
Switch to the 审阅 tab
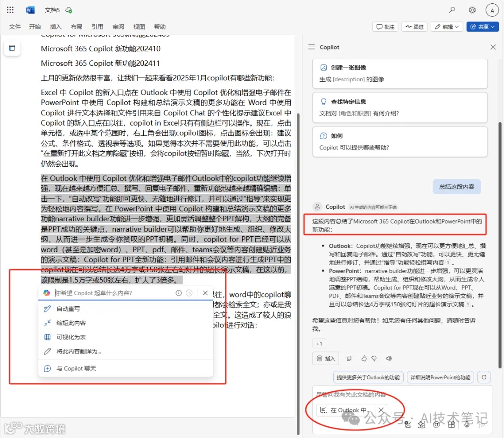[x=118, y=27]
